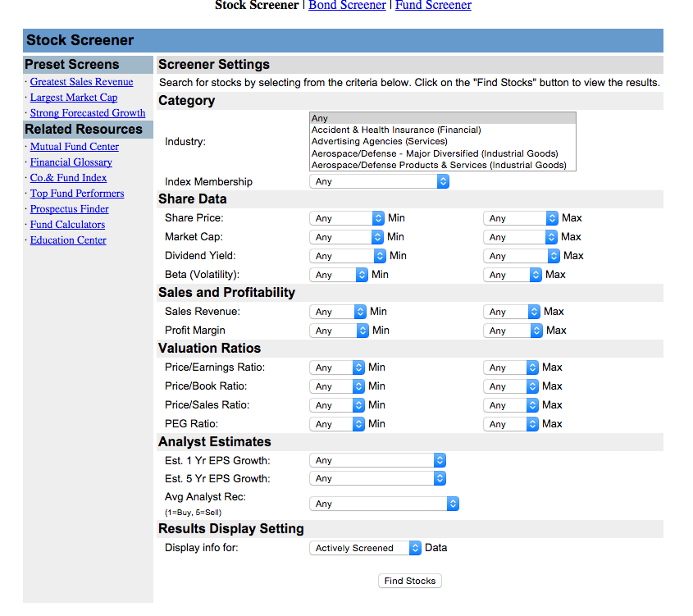The width and height of the screenshot is (693, 616).
Task: Open the Fund Calculators link
Action: (x=67, y=225)
